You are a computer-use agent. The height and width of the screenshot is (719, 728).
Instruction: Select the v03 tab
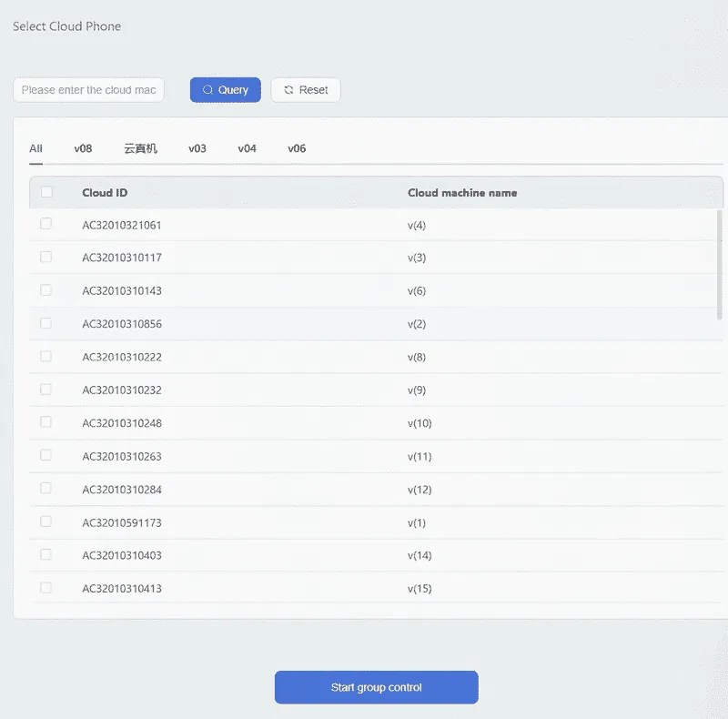click(x=197, y=147)
